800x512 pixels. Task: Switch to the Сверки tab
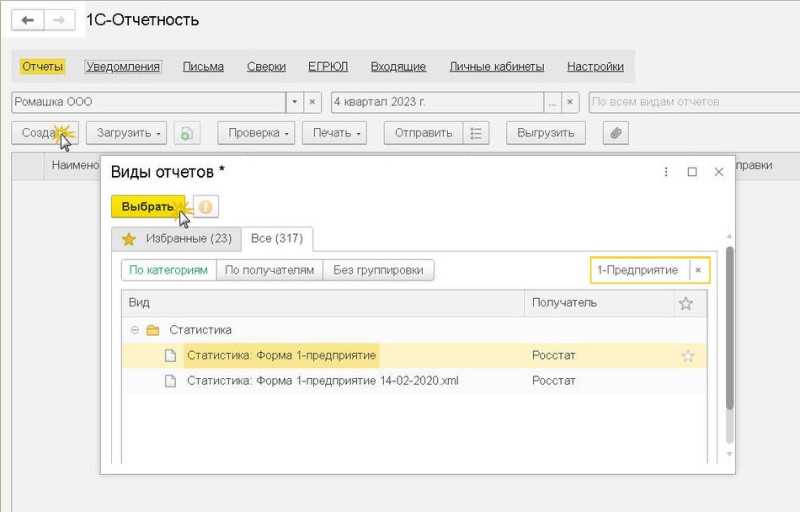click(266, 67)
